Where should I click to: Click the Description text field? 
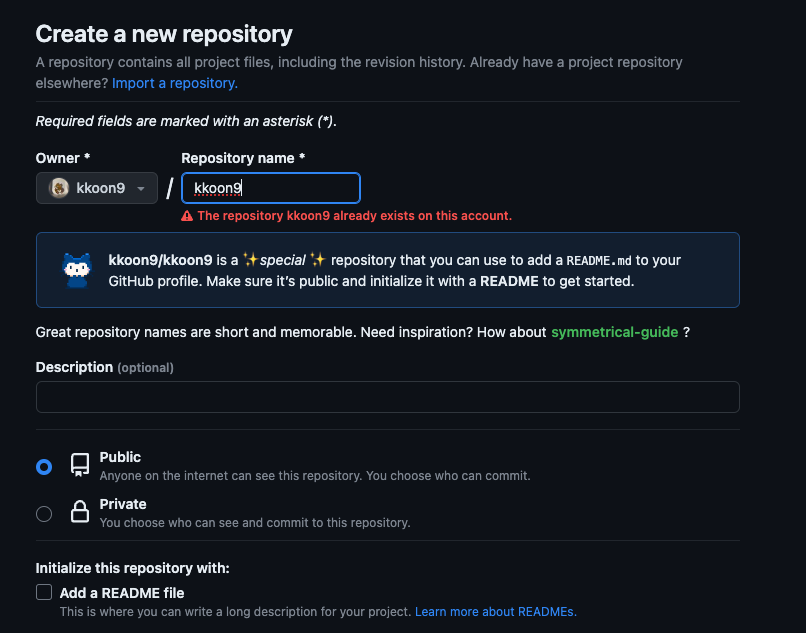(388, 397)
